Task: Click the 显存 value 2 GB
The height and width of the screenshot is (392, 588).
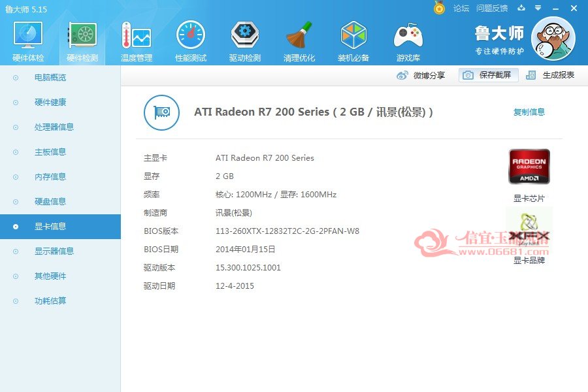Action: tap(225, 176)
